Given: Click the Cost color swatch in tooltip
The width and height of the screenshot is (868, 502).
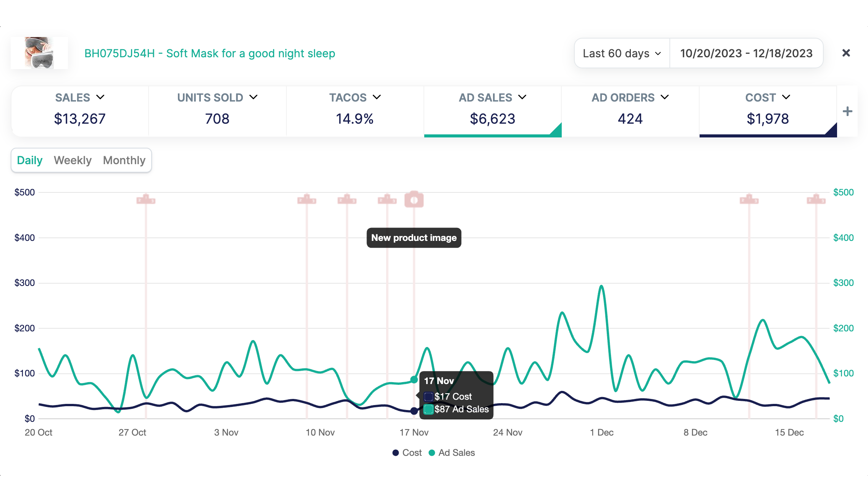Looking at the screenshot, I should pyautogui.click(x=428, y=397).
